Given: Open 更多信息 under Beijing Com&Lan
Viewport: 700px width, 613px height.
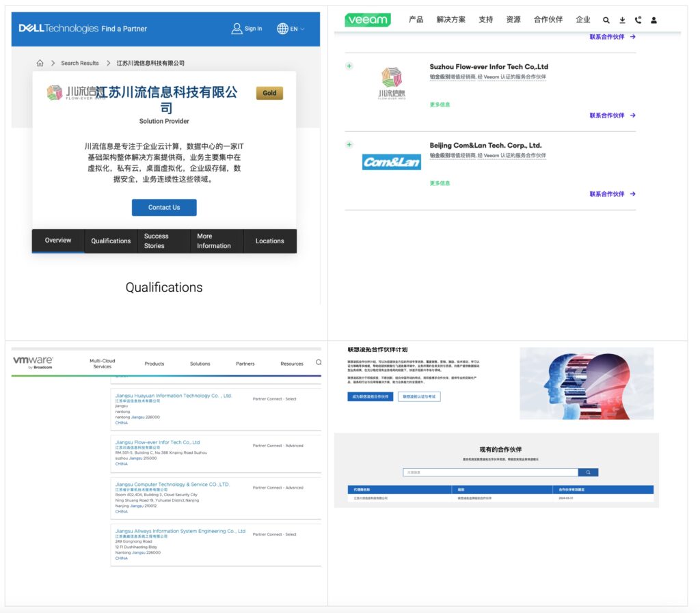Looking at the screenshot, I should point(440,183).
